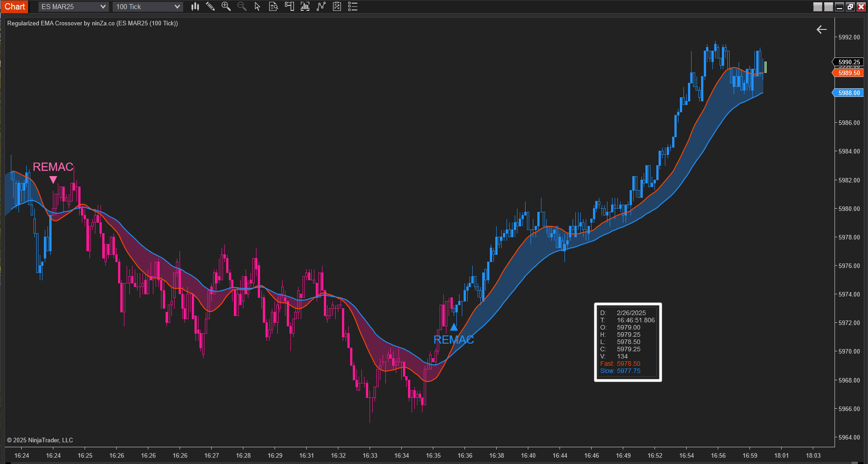868x464 pixels.
Task: Select the pink REMAC sell signal marker
Action: tap(53, 179)
